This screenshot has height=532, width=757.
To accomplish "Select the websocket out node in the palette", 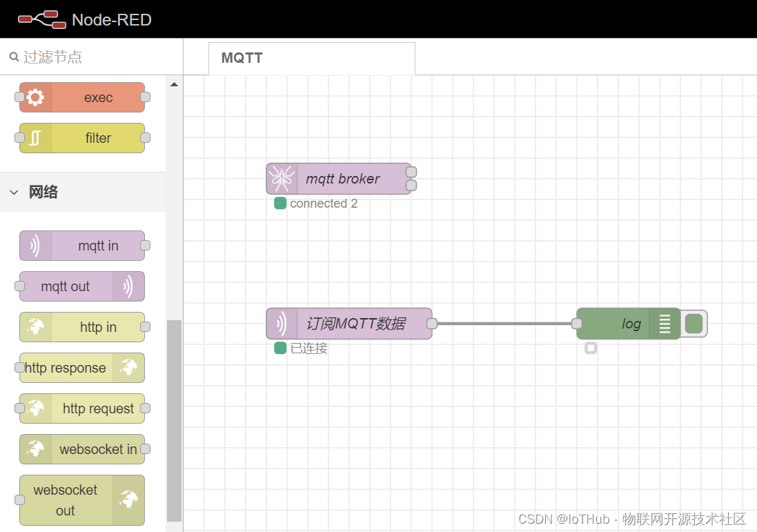I will [x=81, y=500].
